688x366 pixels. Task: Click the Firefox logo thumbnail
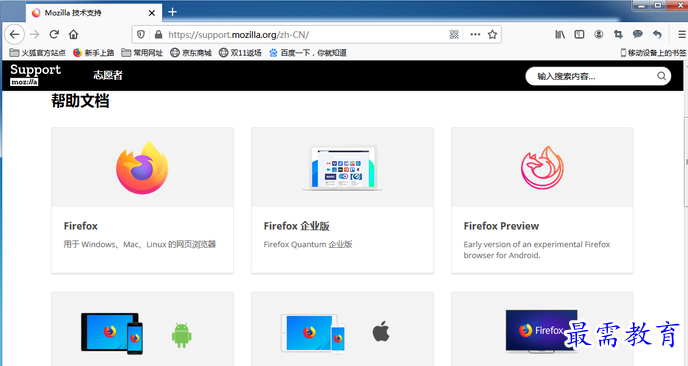(142, 168)
